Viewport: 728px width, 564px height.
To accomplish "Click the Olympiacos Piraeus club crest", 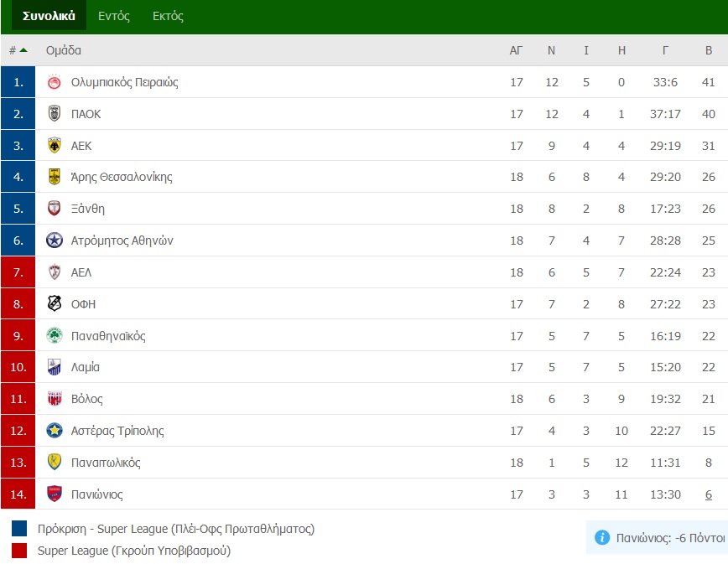I will coord(55,83).
